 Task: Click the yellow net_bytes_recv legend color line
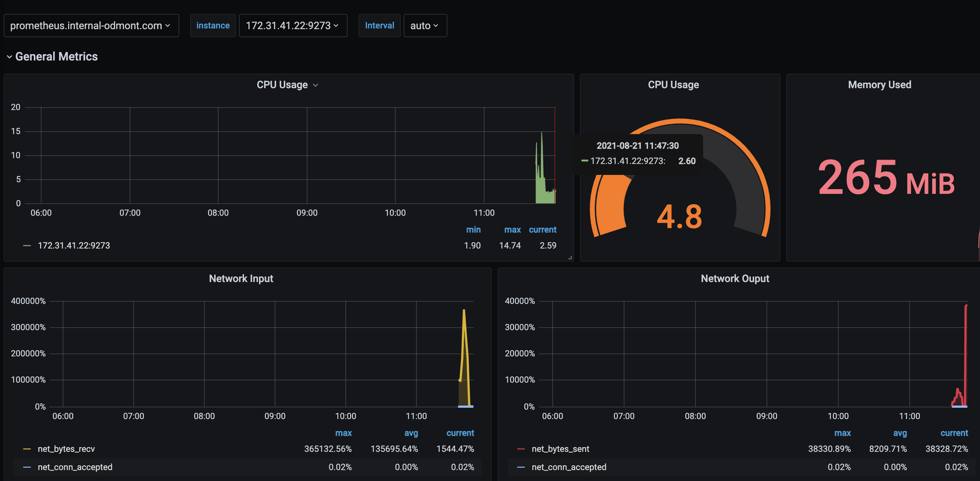[x=27, y=449]
